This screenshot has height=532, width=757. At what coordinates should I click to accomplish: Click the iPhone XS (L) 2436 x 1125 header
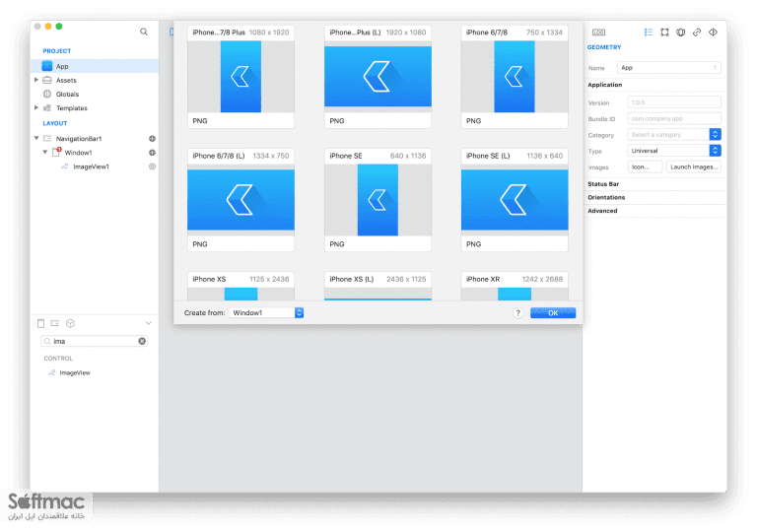pyautogui.click(x=378, y=279)
